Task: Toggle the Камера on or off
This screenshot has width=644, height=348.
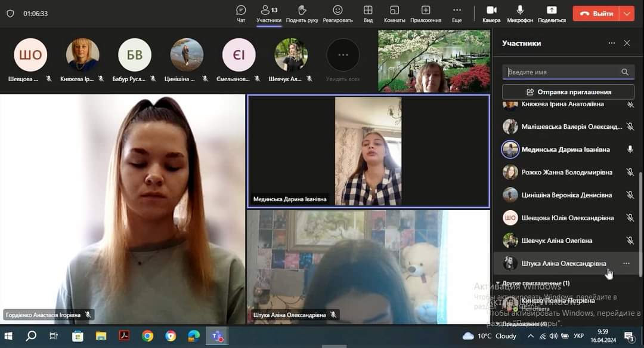Action: coord(491,14)
